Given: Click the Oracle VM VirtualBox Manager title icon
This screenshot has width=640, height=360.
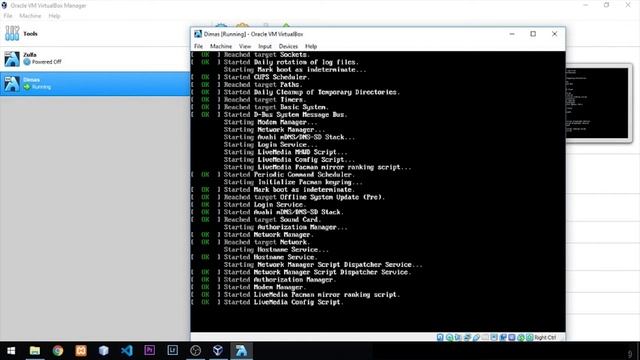Looking at the screenshot, I should [x=4, y=5].
